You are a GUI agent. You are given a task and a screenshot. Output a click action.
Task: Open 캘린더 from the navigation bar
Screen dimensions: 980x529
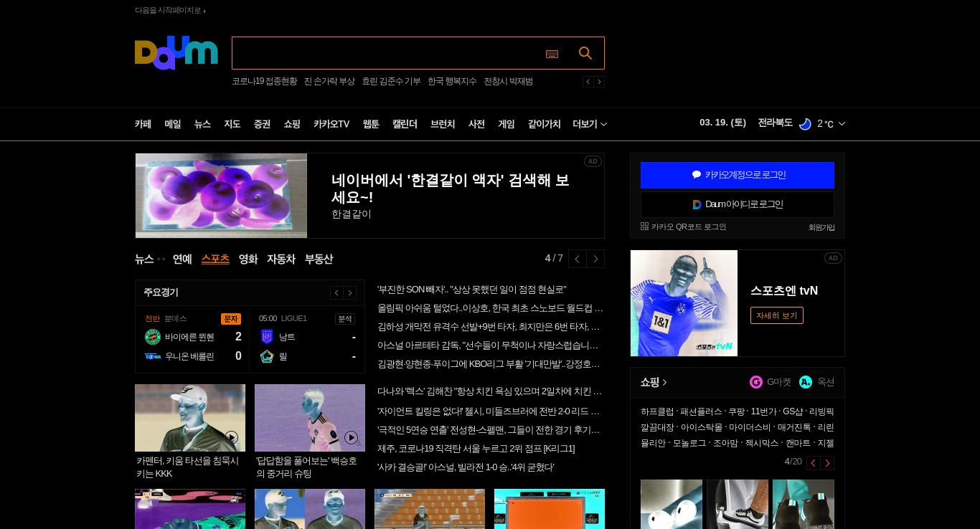tap(405, 124)
